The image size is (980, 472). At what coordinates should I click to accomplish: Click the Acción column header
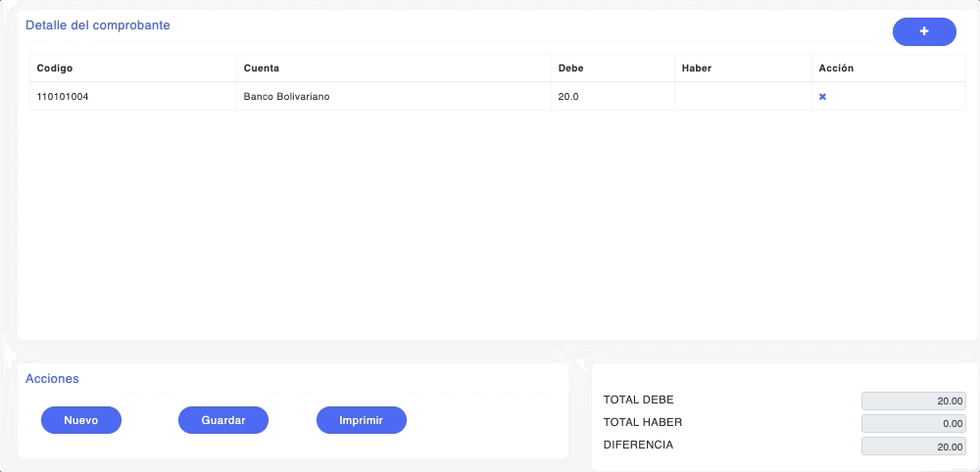pos(836,69)
